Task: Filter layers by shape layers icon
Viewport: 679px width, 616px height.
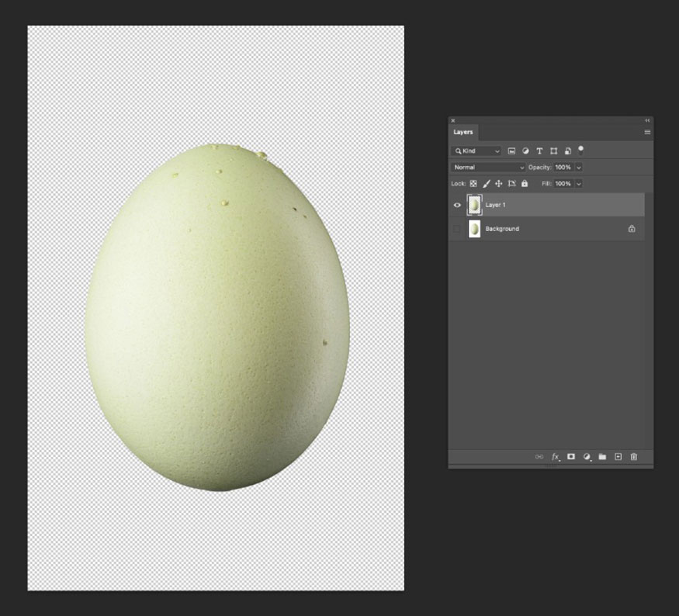Action: tap(553, 151)
